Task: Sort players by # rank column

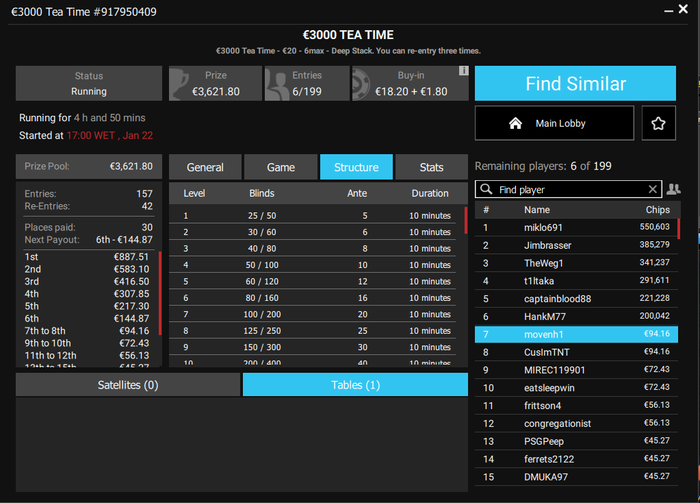Action: 486,210
